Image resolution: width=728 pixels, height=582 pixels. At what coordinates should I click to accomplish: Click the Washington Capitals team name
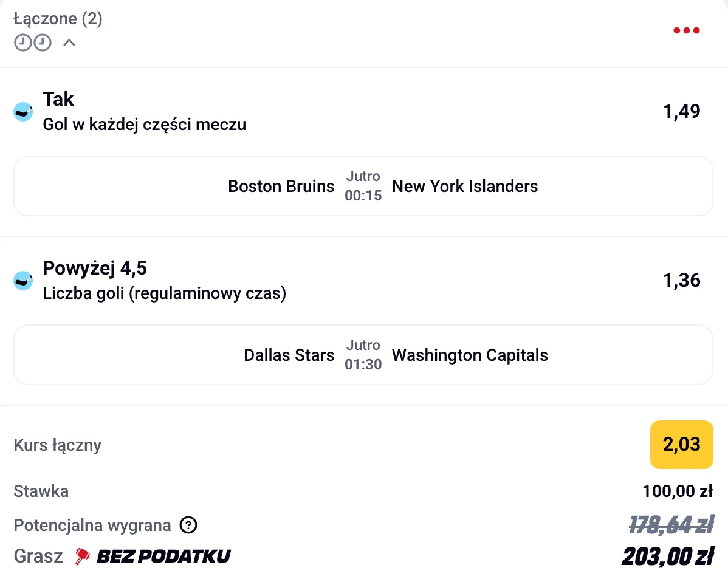coord(470,355)
